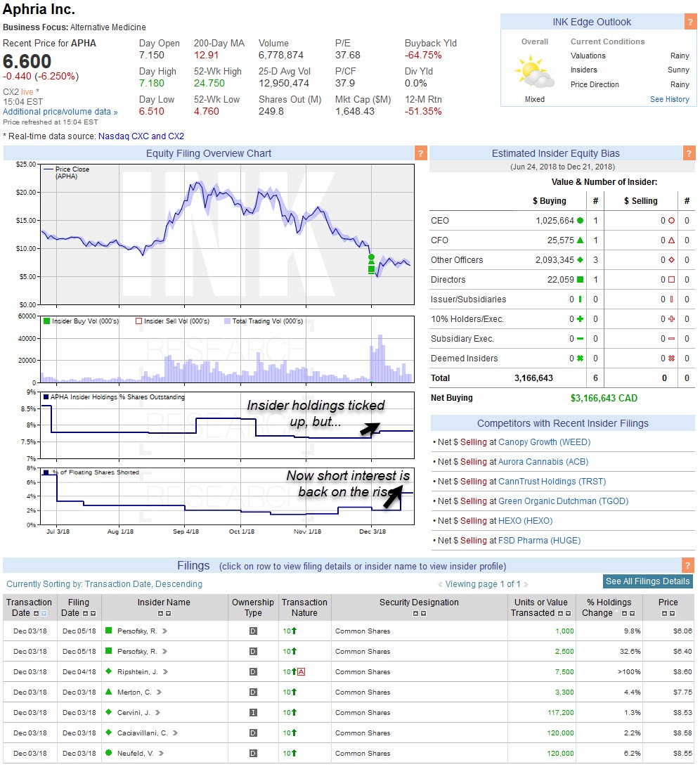Click the Insider Buy Vol green legend swatch
The image size is (700, 767).
tap(47, 321)
